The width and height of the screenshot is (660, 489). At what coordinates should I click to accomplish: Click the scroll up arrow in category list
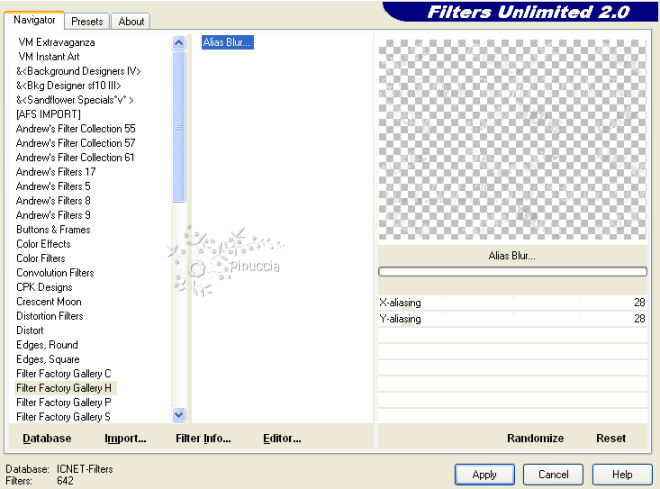point(178,43)
